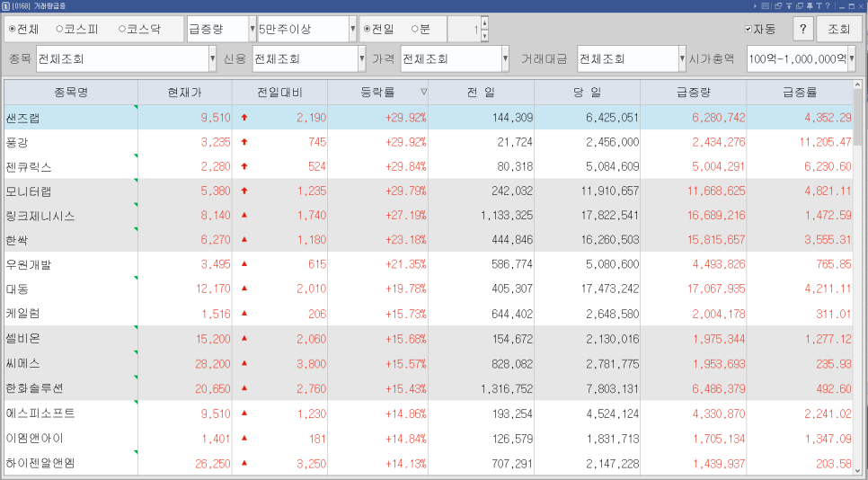This screenshot has width=868, height=480.
Task: Click the up-arrow next to 샌즈랩 change value
Action: pyautogui.click(x=244, y=118)
